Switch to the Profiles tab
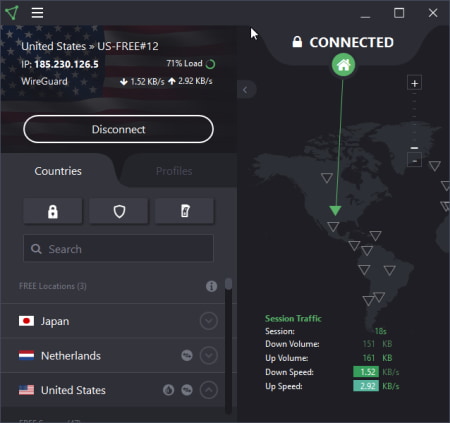Image resolution: width=450 pixels, height=423 pixels. 174,171
